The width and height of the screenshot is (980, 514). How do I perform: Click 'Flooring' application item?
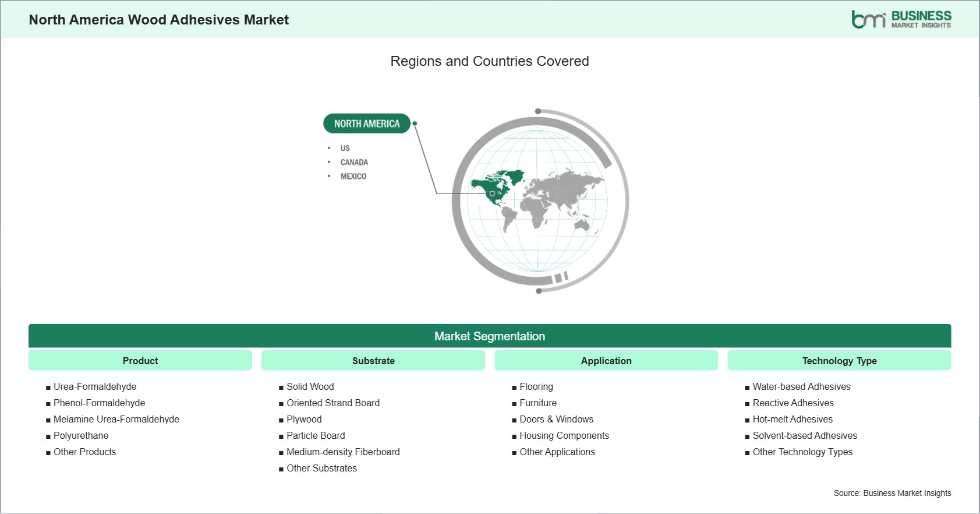pyautogui.click(x=536, y=386)
